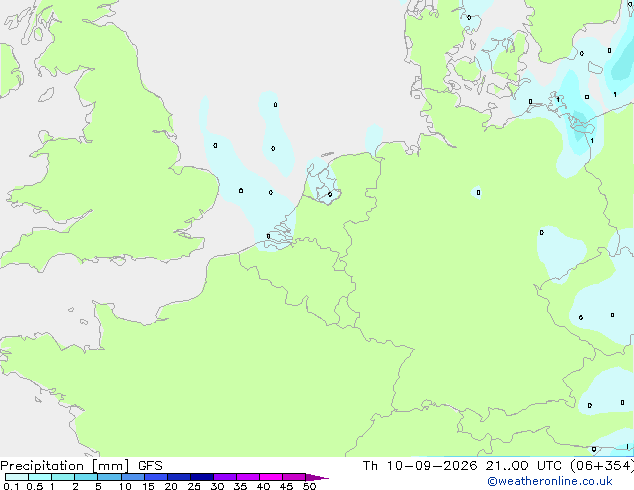The width and height of the screenshot is (634, 490).
Task: Click the Precipitation [mm] title label
Action: click(x=65, y=466)
